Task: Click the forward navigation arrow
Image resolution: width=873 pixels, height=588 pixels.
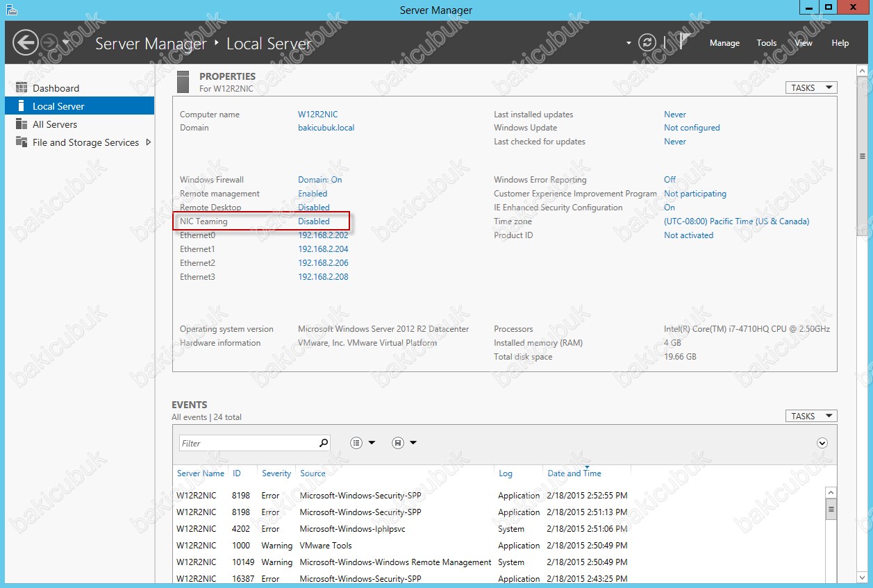Action: click(49, 42)
